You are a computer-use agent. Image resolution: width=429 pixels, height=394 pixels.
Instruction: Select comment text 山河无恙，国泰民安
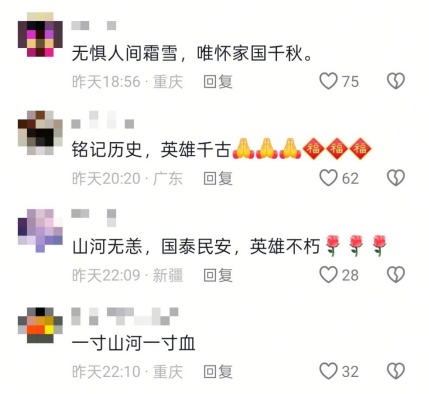152,247
